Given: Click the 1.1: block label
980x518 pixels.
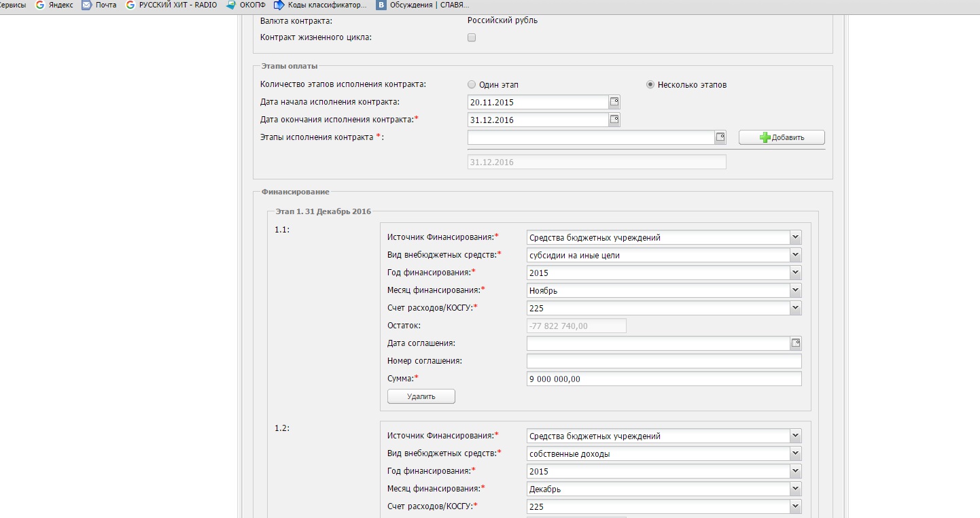Looking at the screenshot, I should coord(282,230).
